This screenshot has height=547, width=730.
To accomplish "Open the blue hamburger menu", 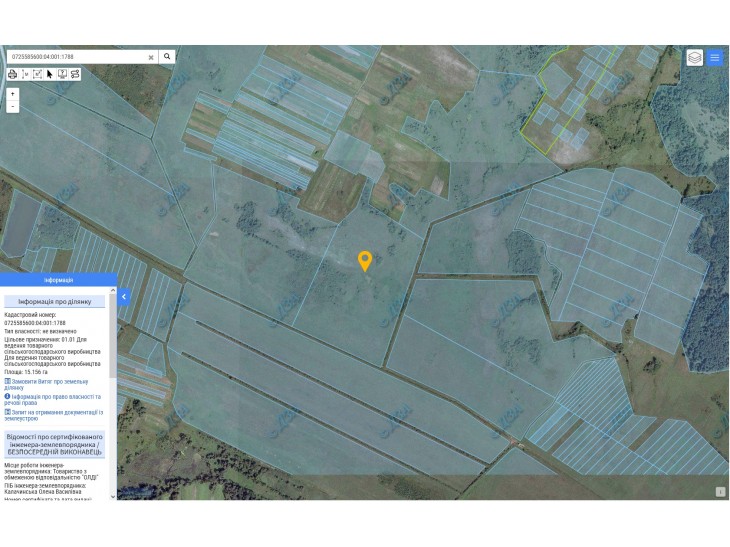I will (715, 58).
